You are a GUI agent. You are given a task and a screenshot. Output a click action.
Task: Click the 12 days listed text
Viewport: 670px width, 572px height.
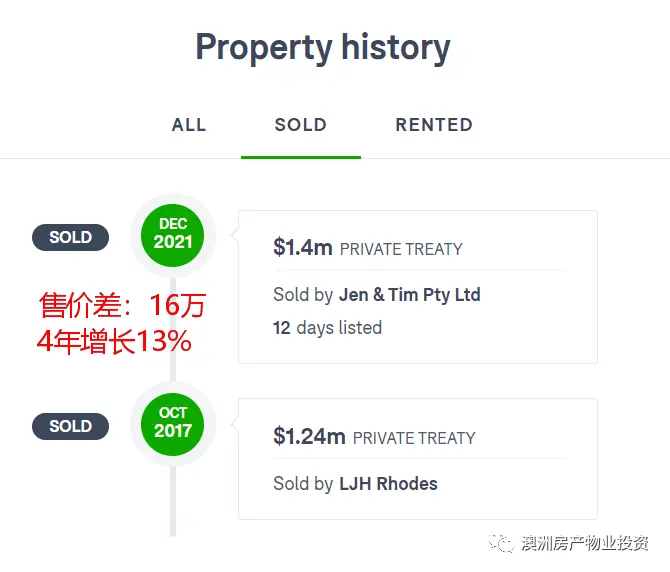(327, 328)
